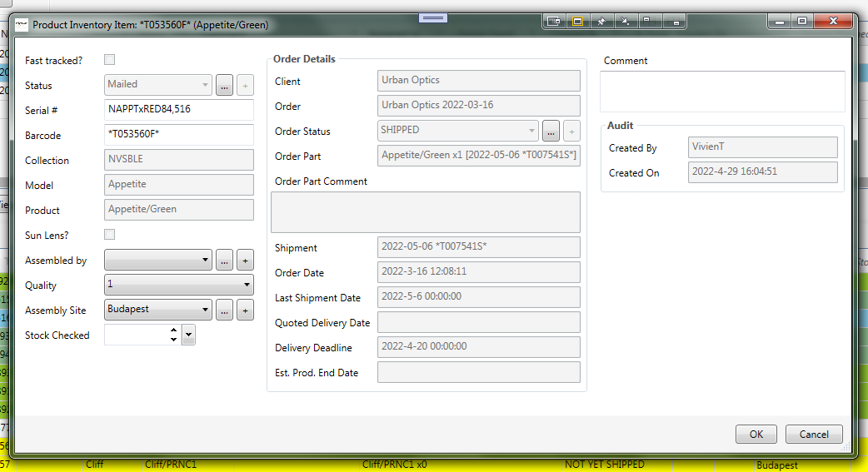The height and width of the screenshot is (472, 868).
Task: Click the ellipsis button next to Assembled by
Action: (224, 261)
